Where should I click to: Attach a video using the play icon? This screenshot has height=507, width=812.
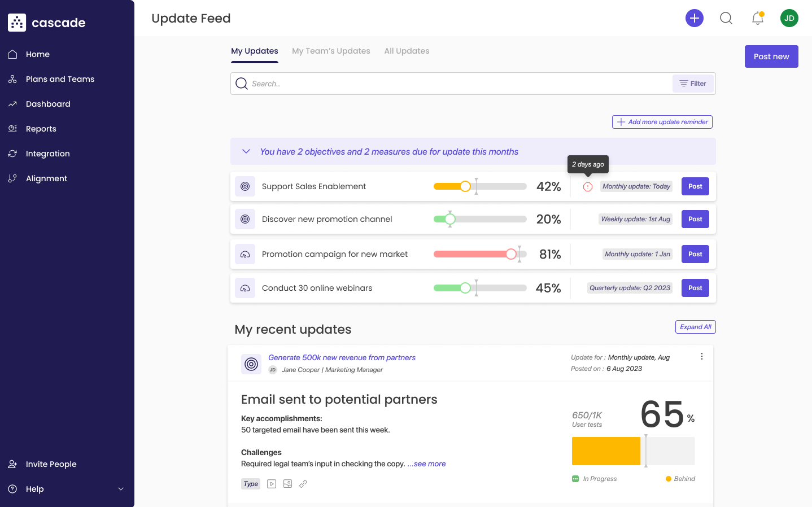coord(271,483)
